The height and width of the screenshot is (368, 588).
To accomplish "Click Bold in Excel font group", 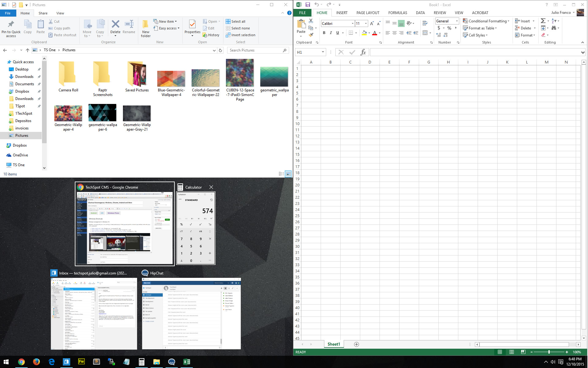I will (324, 33).
